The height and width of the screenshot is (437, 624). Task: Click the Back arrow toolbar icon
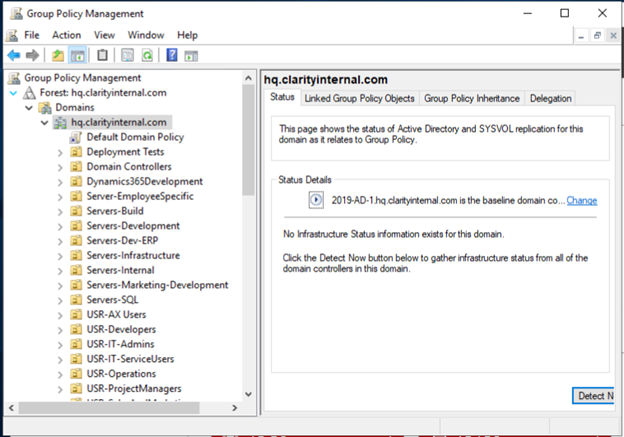pyautogui.click(x=14, y=55)
